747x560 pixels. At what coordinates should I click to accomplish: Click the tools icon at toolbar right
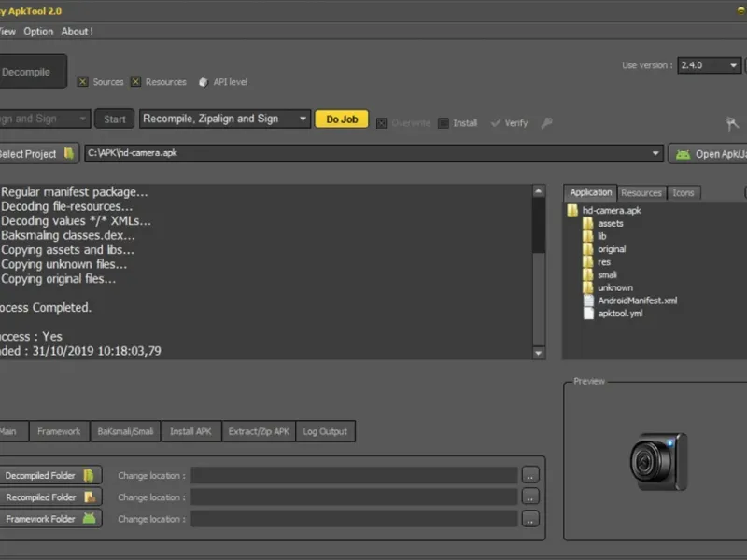coord(732,123)
